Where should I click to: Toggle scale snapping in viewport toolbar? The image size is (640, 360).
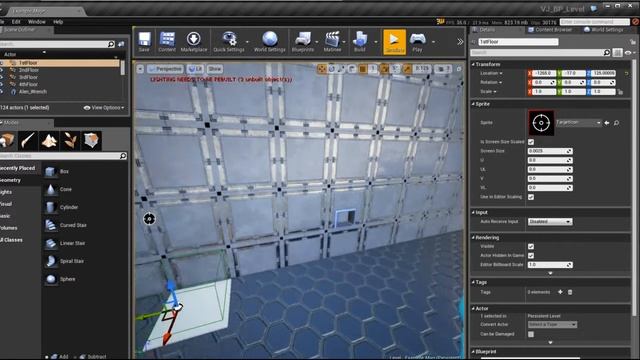pos(407,69)
